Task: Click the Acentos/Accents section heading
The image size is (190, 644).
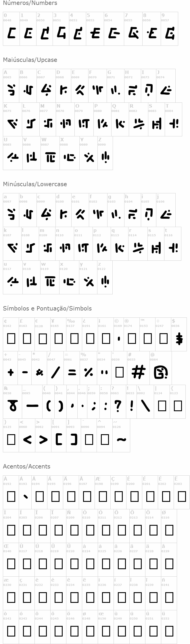Action: point(27,466)
